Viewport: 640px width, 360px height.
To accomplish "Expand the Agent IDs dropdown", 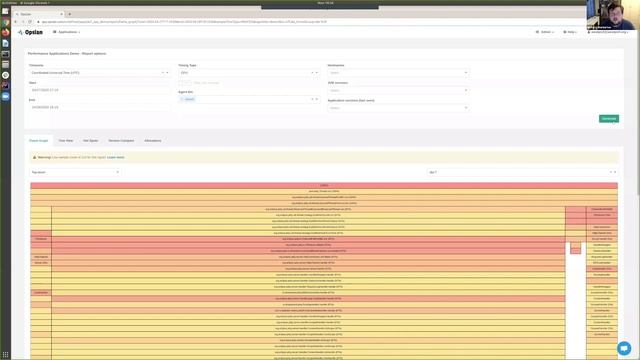I will (x=317, y=99).
